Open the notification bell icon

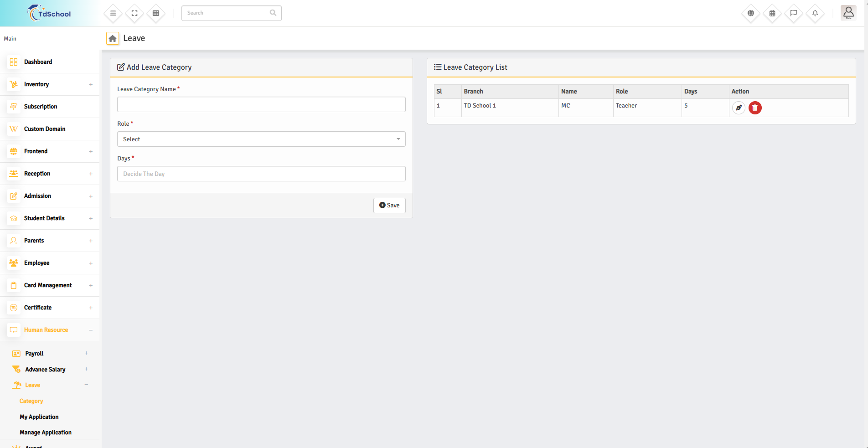coord(815,13)
